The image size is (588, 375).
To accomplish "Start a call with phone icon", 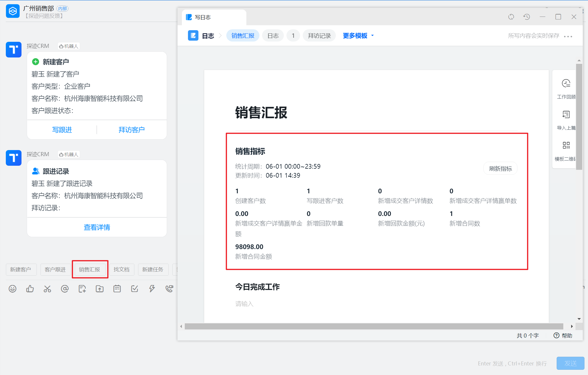I will 169,289.
